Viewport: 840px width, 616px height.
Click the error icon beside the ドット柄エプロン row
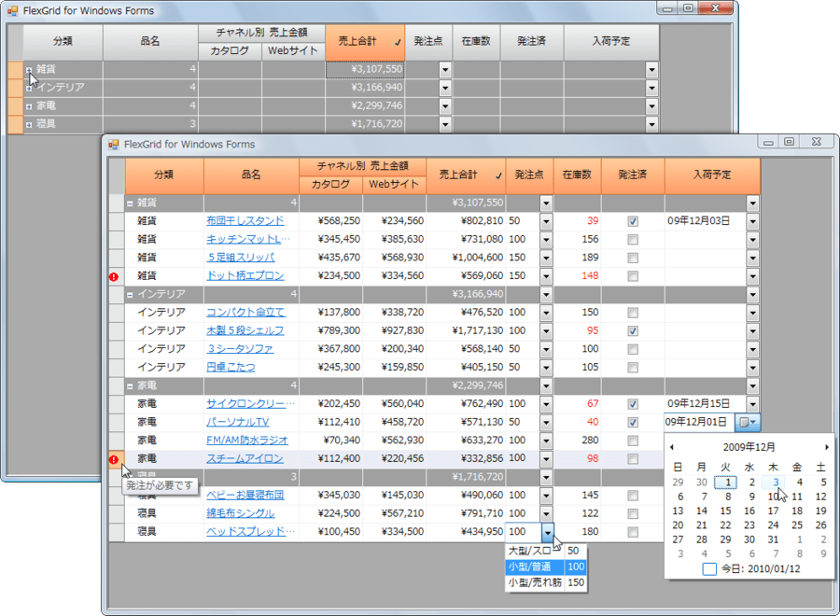115,275
